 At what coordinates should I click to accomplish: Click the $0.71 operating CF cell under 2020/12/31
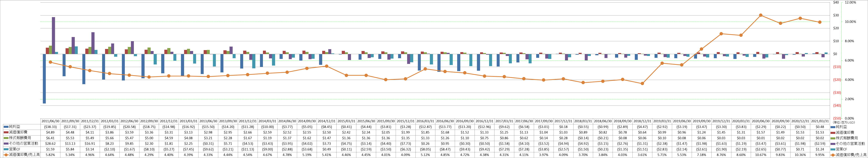coord(800,149)
